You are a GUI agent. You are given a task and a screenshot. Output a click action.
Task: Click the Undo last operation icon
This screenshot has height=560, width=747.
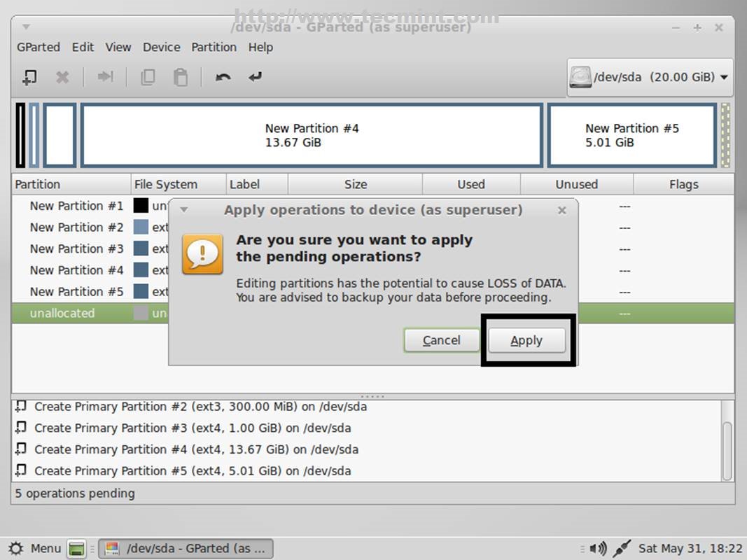pyautogui.click(x=223, y=77)
